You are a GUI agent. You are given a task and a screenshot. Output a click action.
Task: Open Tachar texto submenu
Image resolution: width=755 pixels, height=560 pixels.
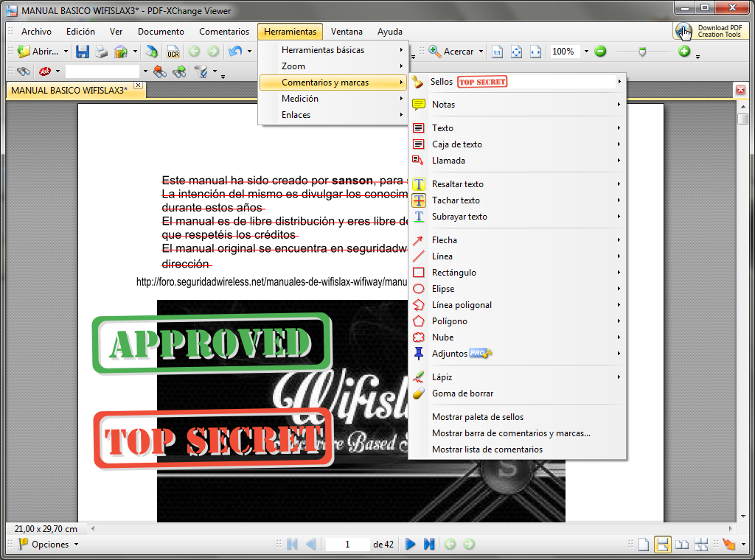point(517,200)
